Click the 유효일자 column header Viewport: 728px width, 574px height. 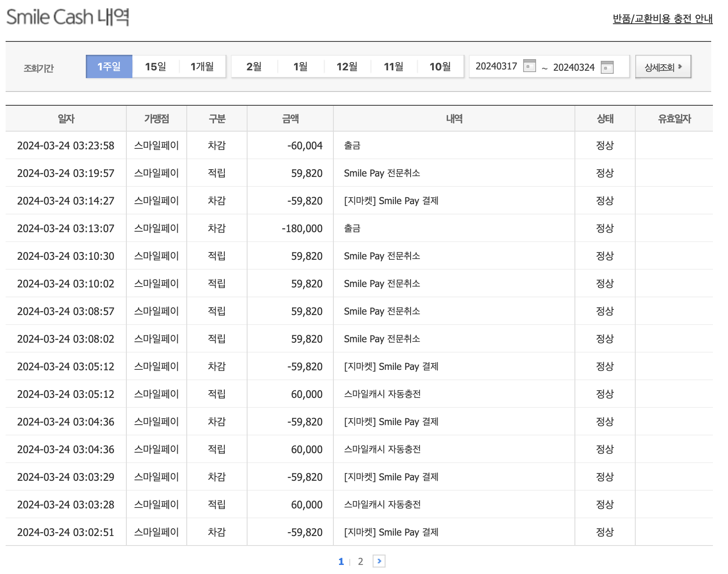(674, 119)
